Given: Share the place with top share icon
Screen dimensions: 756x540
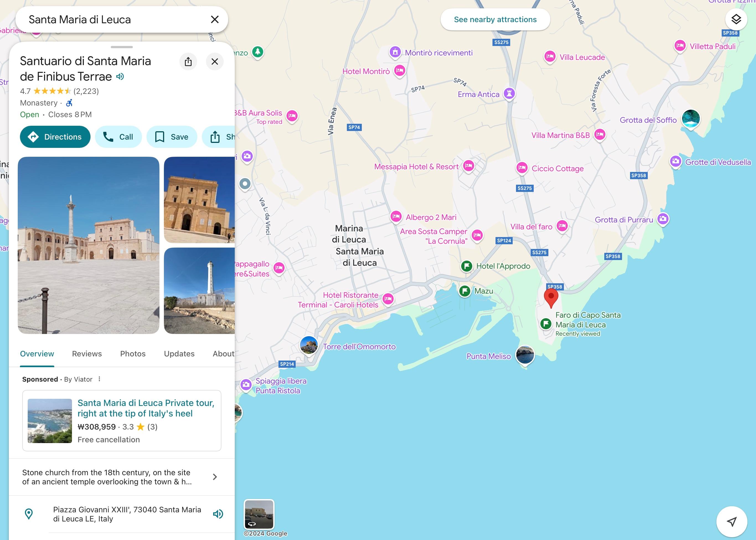Looking at the screenshot, I should pos(188,61).
